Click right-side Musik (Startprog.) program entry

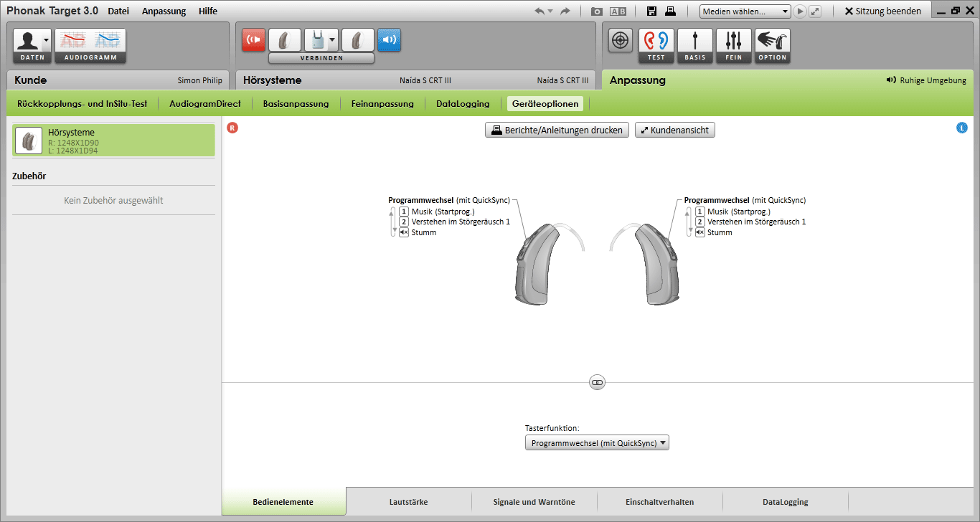click(437, 212)
